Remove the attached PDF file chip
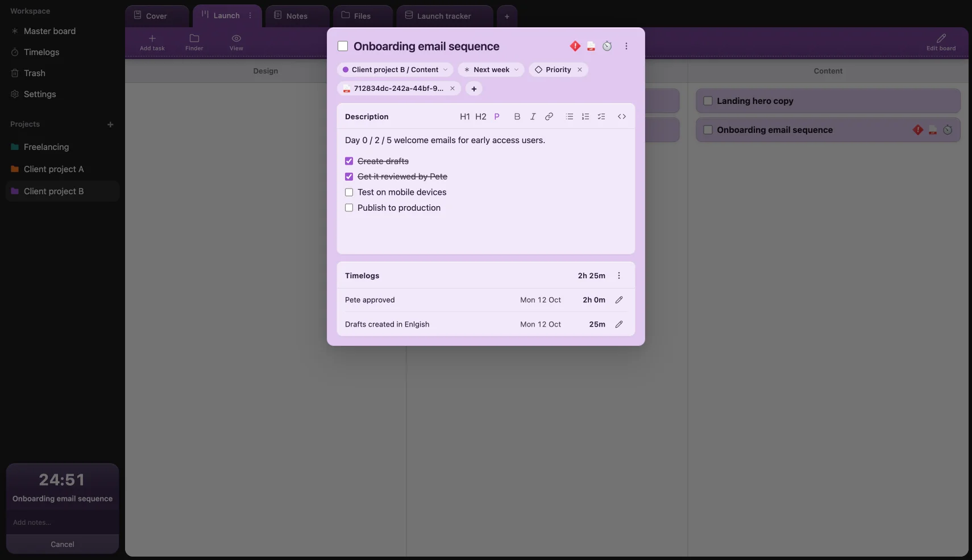 (452, 89)
